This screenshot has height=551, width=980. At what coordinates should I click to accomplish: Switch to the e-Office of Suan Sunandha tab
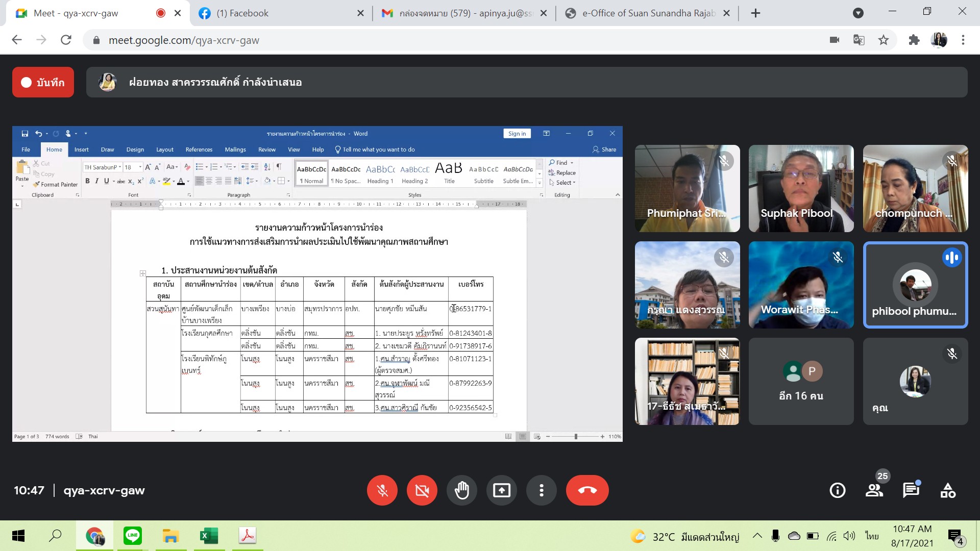(648, 13)
